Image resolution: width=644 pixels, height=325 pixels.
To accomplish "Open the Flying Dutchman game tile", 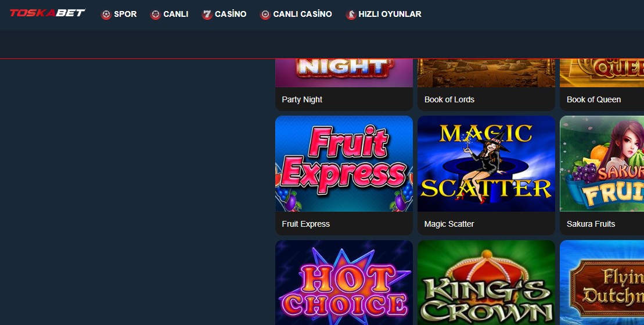I will click(x=602, y=283).
